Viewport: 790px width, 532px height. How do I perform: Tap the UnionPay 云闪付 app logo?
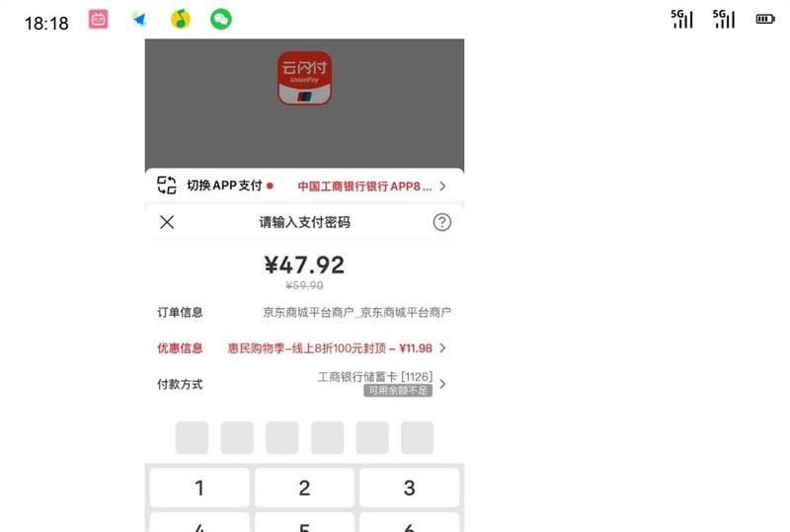[x=304, y=78]
